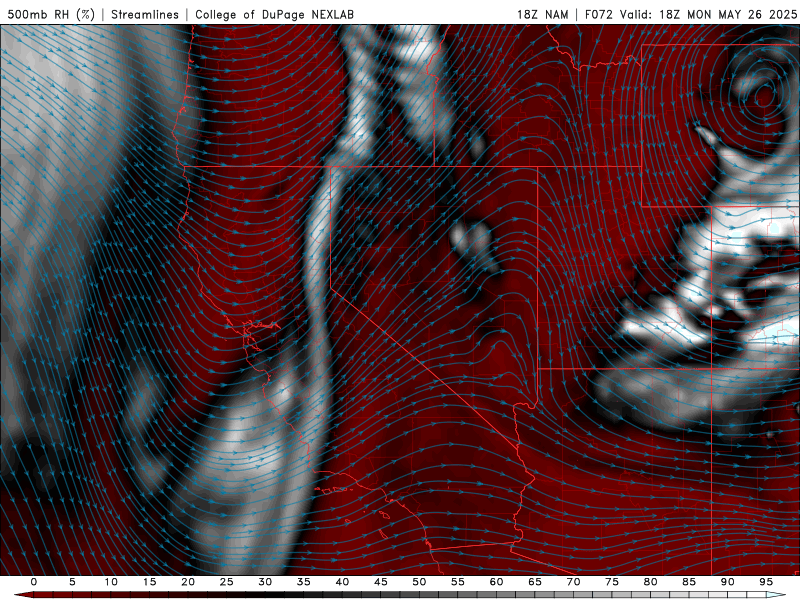Click the colorbar label '90'
This screenshot has width=800, height=600.
pos(727,582)
